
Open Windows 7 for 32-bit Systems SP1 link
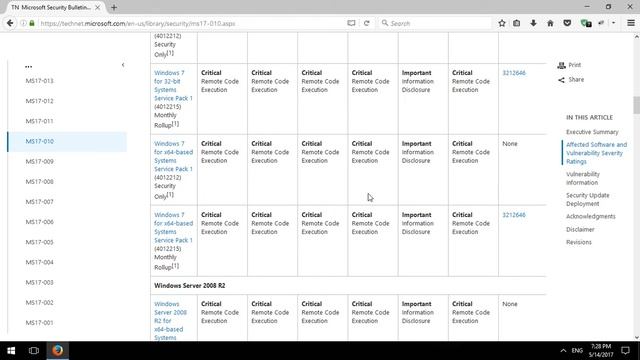point(173,85)
